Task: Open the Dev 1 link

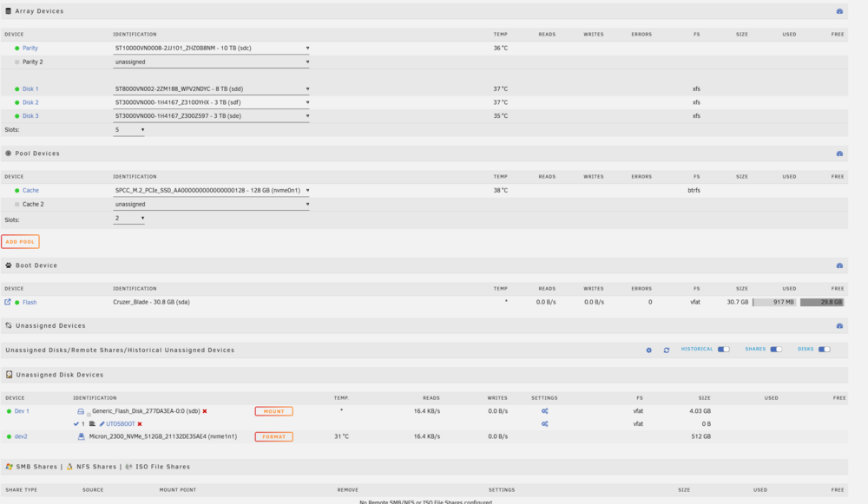Action: pos(22,411)
